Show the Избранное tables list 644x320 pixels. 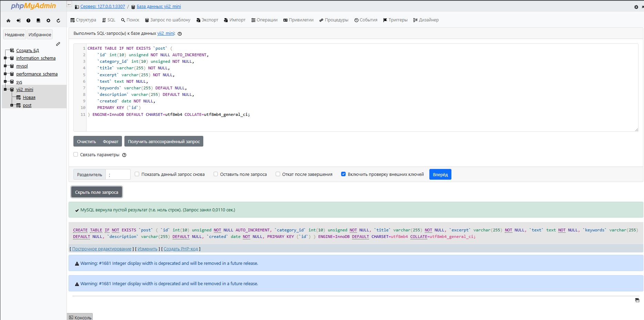(x=40, y=34)
